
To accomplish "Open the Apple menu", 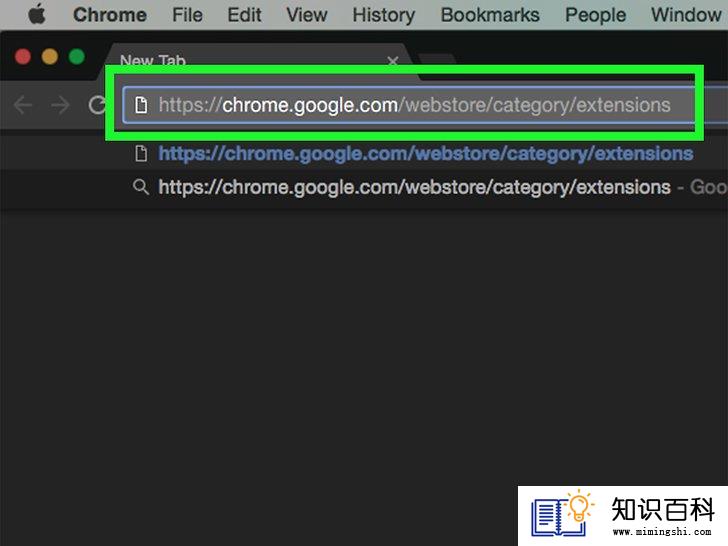I will point(37,14).
